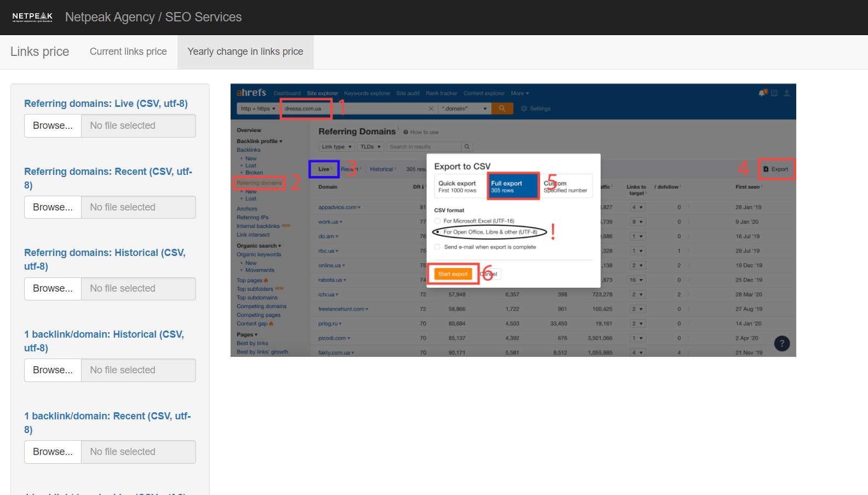Click the freelancehunt.com domain link
868x495 pixels.
pyautogui.click(x=341, y=309)
